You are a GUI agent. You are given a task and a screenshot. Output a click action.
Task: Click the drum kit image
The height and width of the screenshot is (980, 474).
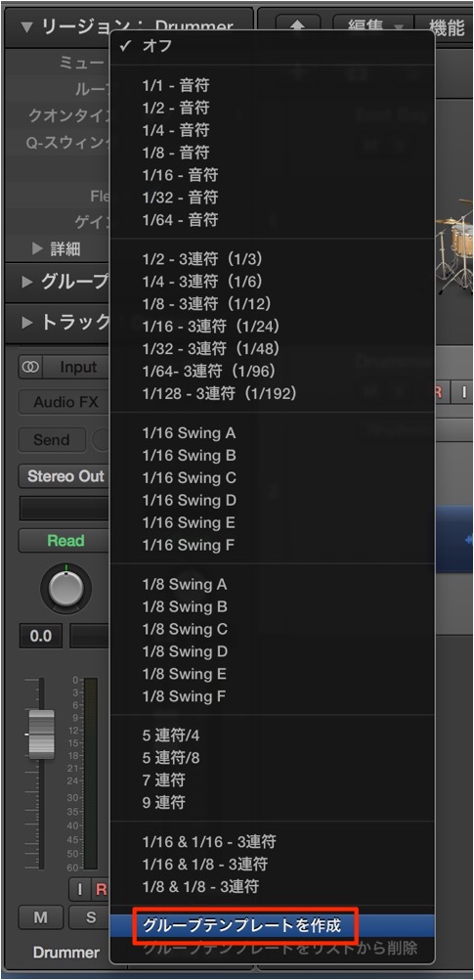click(454, 248)
